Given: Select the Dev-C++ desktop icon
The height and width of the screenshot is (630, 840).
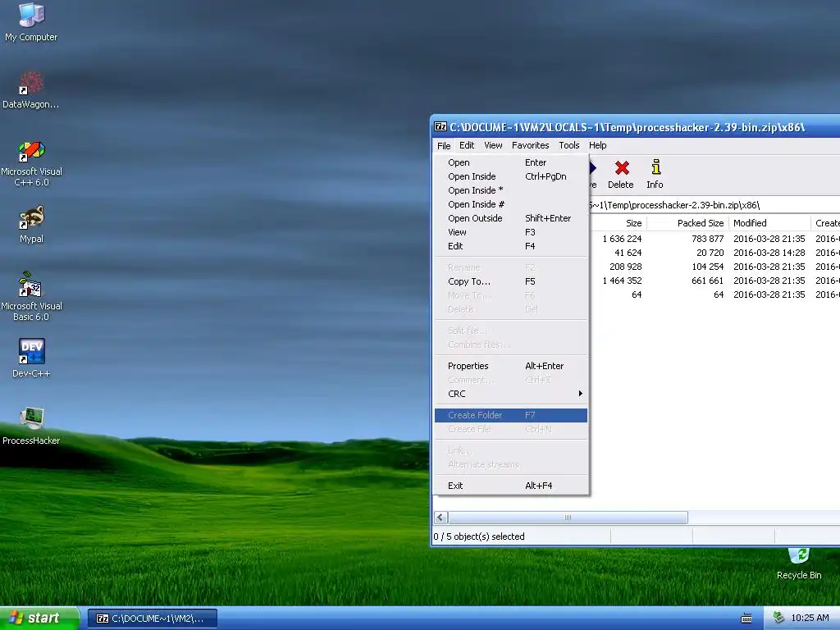Looking at the screenshot, I should click(31, 358).
